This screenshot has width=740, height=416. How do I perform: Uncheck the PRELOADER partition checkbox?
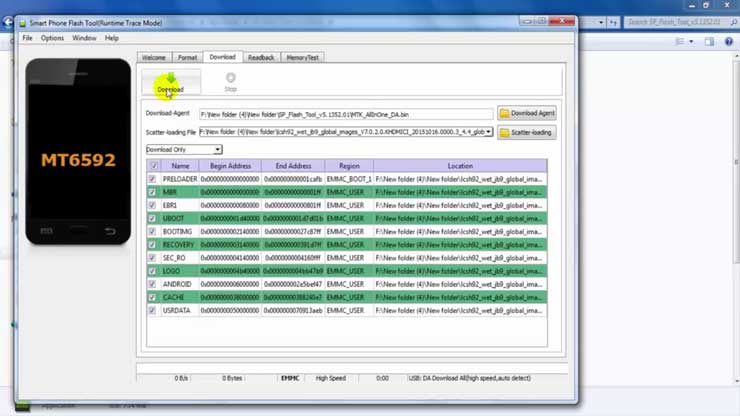click(152, 179)
